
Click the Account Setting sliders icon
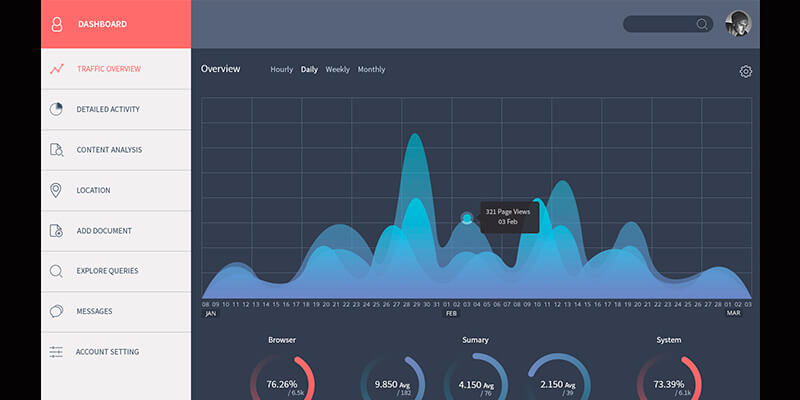click(56, 352)
